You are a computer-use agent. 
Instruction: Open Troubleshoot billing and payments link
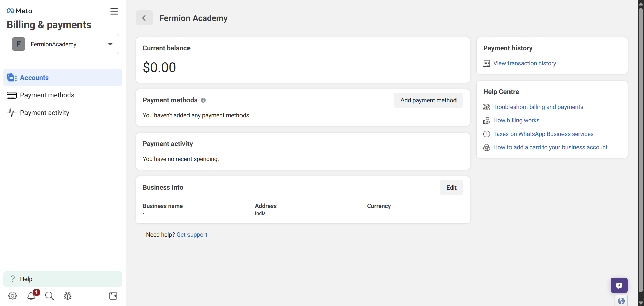(x=538, y=107)
